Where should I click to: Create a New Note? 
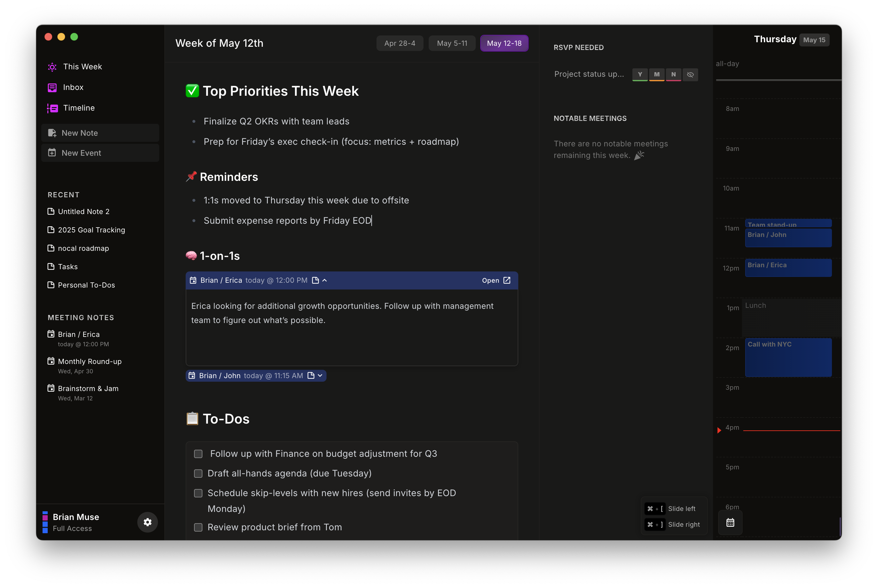coord(100,133)
